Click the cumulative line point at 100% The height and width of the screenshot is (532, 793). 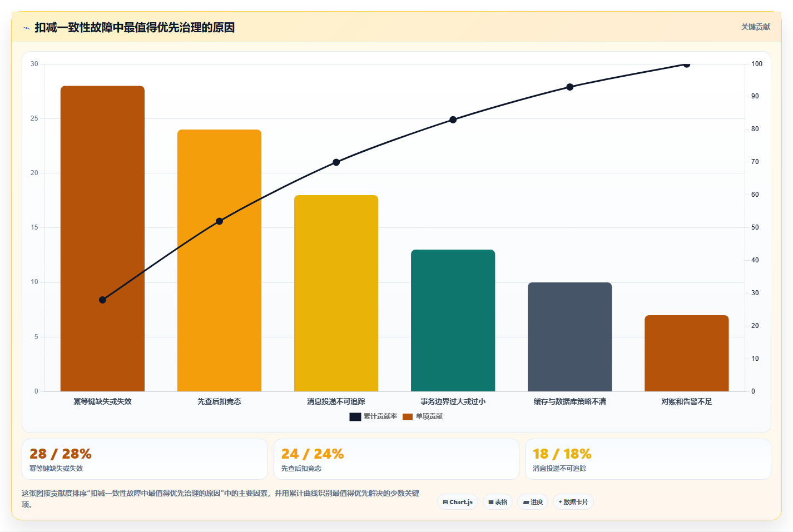686,64
